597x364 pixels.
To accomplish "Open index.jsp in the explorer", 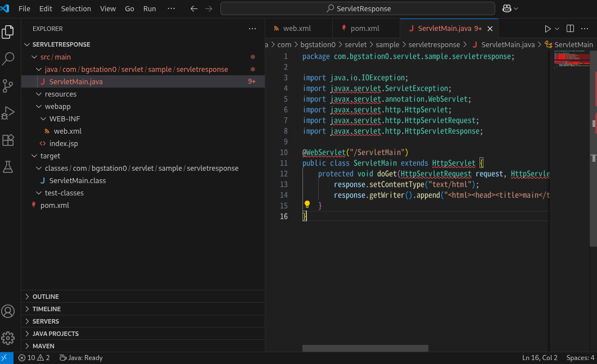I will pyautogui.click(x=143, y=143).
